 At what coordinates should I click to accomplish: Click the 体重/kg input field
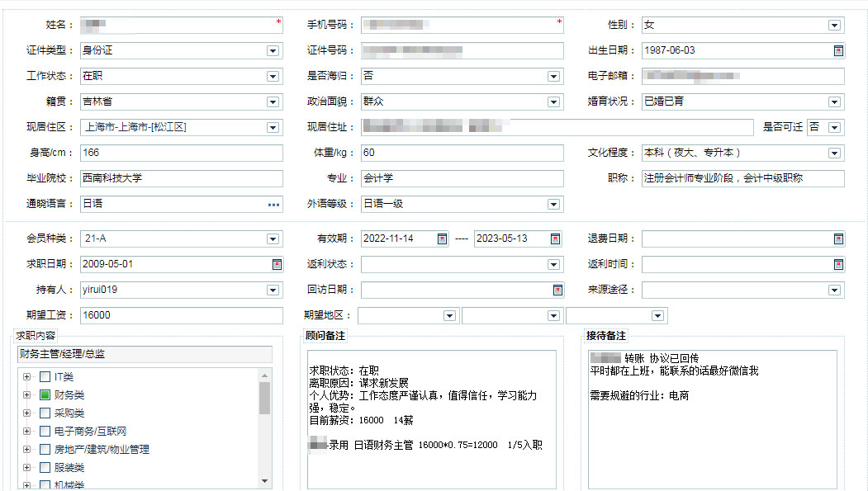pyautogui.click(x=462, y=153)
